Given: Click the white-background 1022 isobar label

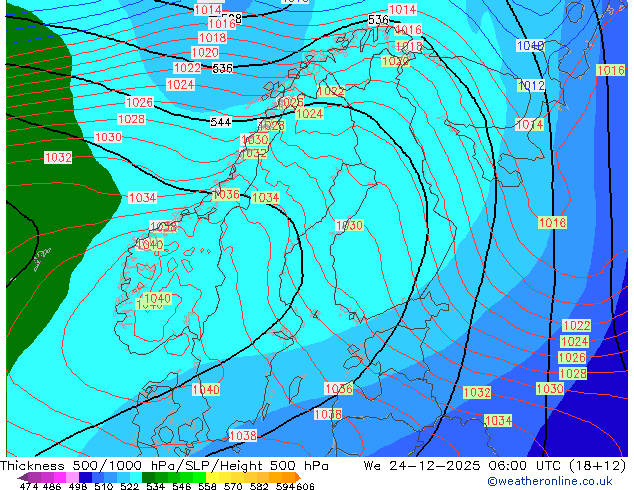Looking at the screenshot, I should tap(187, 68).
